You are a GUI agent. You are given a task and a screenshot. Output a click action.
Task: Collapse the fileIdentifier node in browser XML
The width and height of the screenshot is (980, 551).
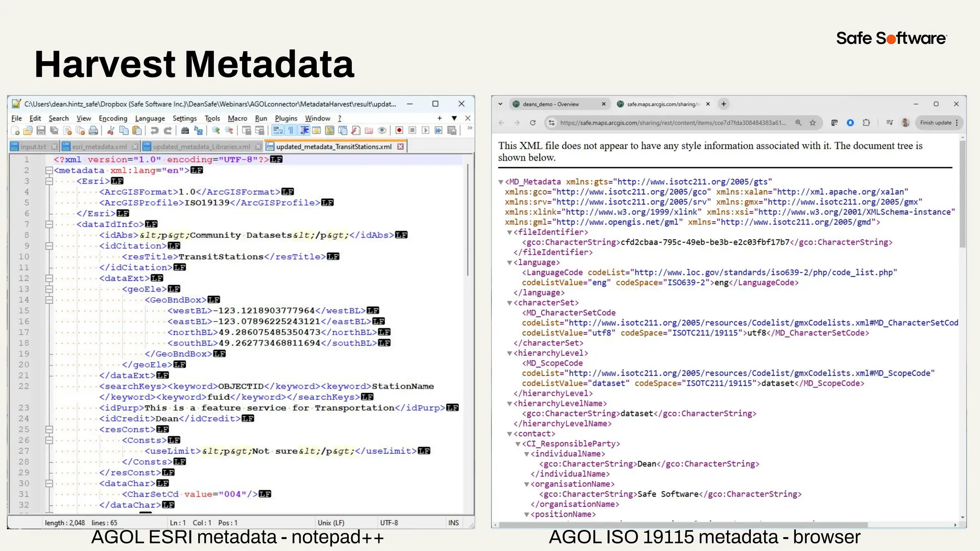pos(510,232)
